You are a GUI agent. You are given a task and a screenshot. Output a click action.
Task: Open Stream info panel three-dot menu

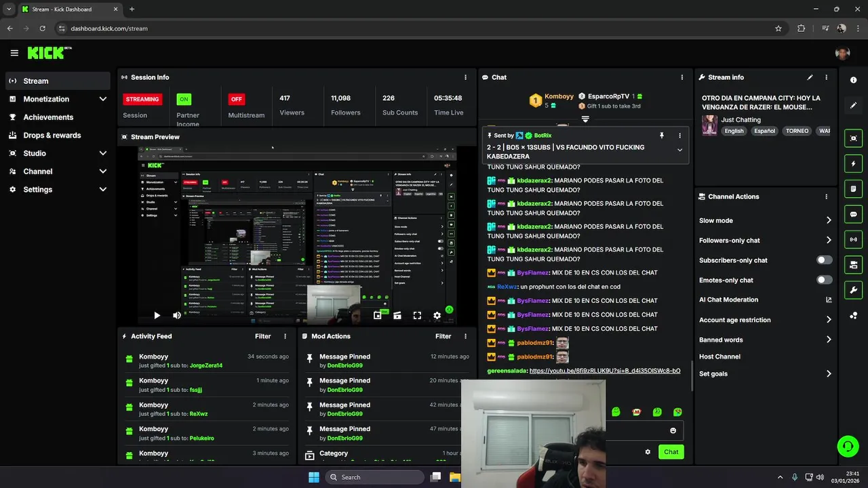tap(826, 77)
